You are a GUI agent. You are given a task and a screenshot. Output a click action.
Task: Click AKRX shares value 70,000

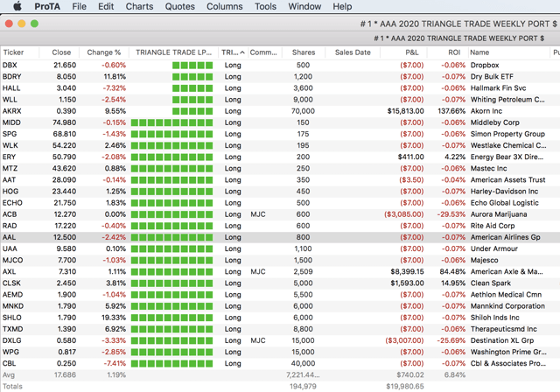(x=303, y=111)
